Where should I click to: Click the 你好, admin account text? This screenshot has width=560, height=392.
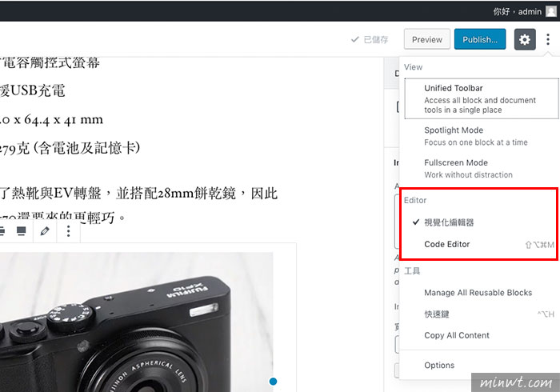[x=517, y=11]
